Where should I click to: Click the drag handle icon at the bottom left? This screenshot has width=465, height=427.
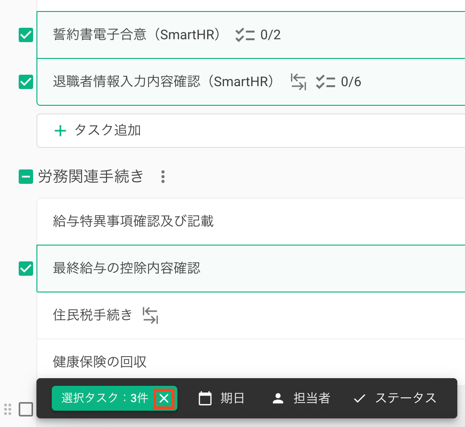(7, 409)
